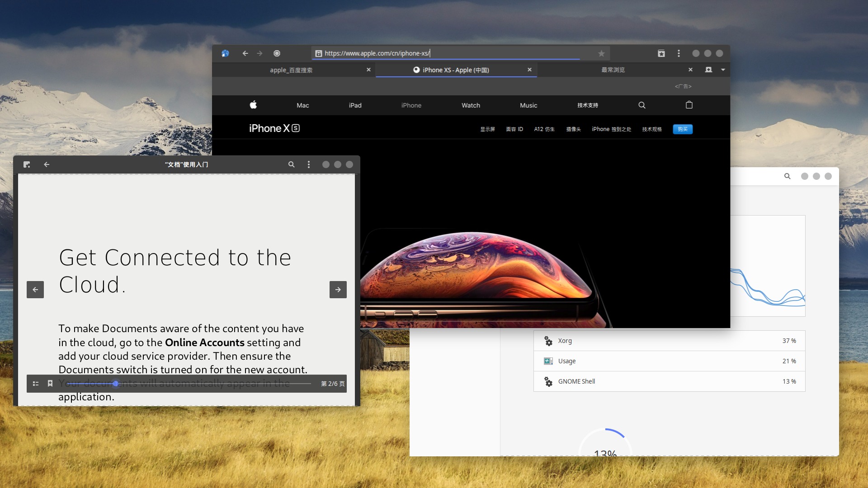Click the Online Accounts bold text
This screenshot has width=868, height=488.
(205, 343)
